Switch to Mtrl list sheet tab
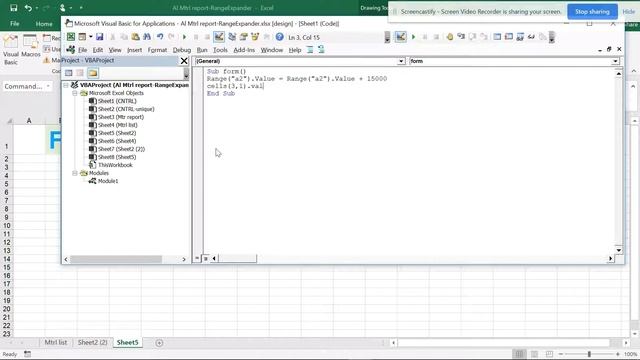The height and width of the screenshot is (360, 640). [x=56, y=342]
